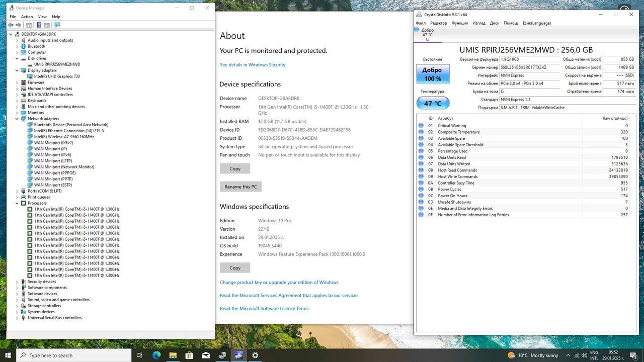This screenshot has height=362, width=644.
Task: Select the Intel(R) UHD Graphics 730 device icon
Action: coord(30,76)
